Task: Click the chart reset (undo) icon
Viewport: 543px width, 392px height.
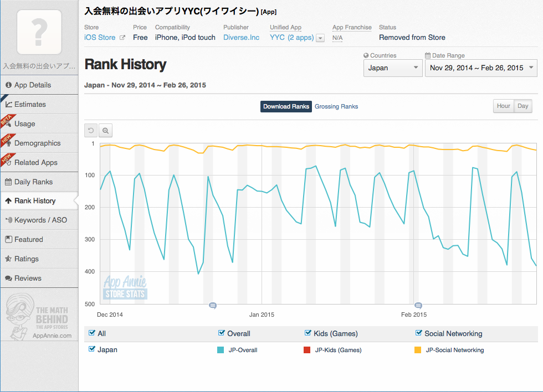Action: [91, 131]
